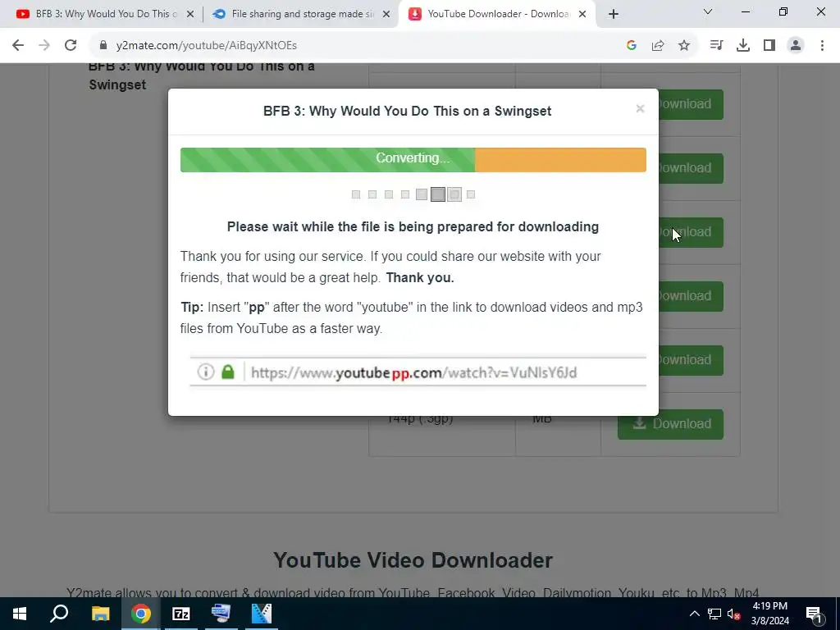Click the dialog title BFB 3 Swingset

click(x=407, y=111)
